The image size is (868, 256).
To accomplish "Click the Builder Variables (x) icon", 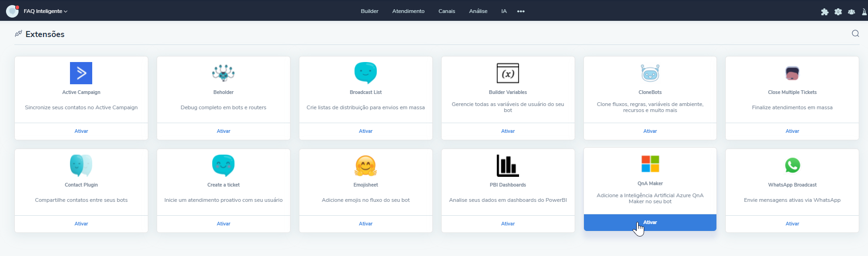I will pos(507,73).
